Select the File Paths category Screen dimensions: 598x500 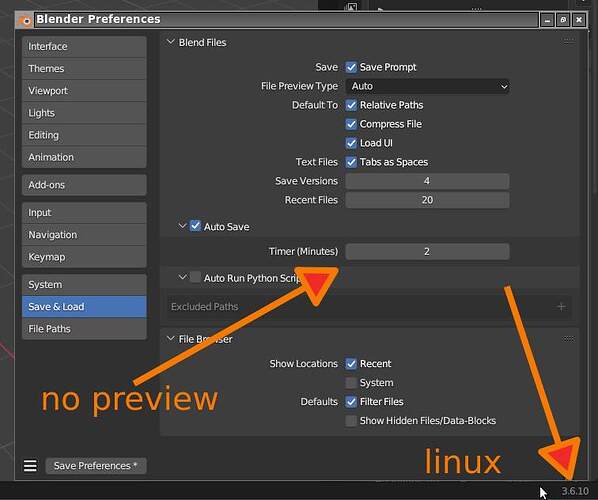(x=84, y=329)
